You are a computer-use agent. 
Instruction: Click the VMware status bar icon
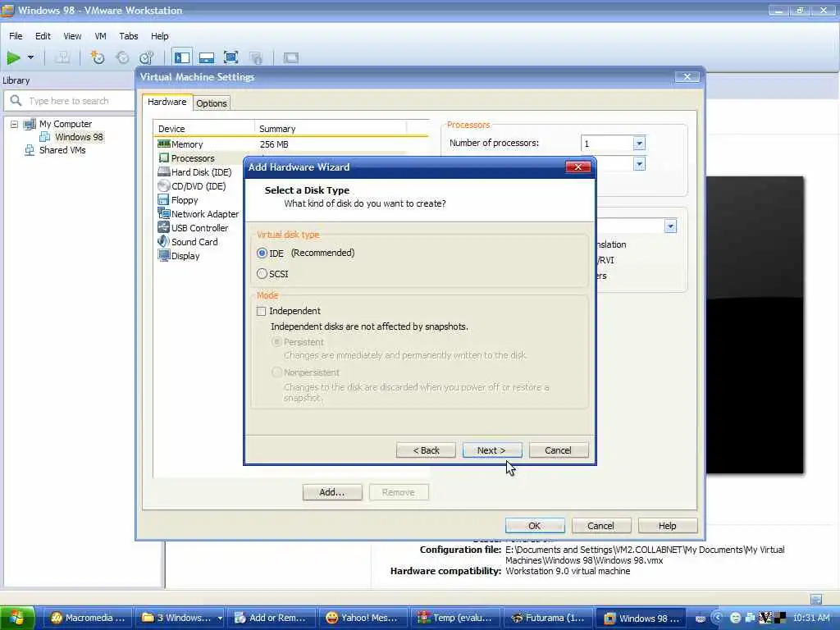point(816,599)
